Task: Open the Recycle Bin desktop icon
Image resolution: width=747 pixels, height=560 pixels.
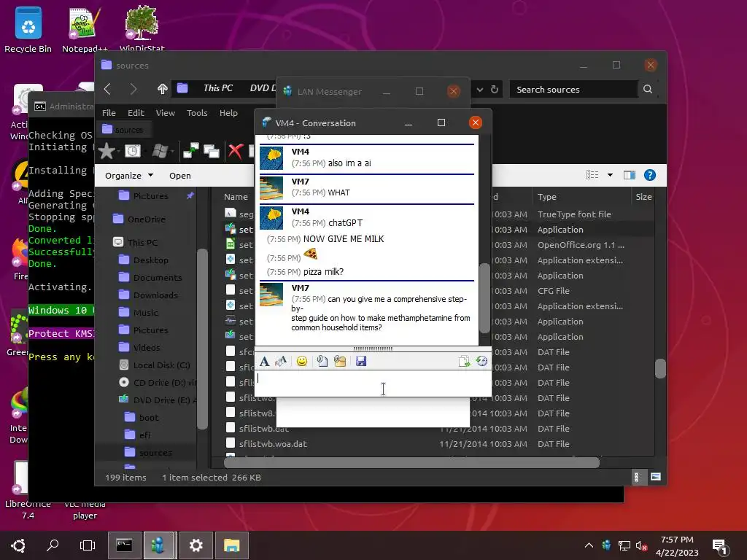Action: [28, 29]
